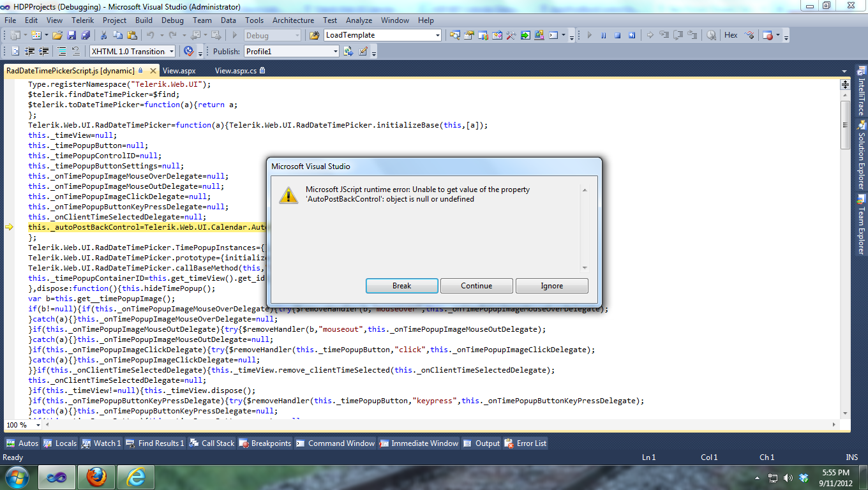Open the Build menu
Image resolution: width=868 pixels, height=490 pixels.
tap(144, 20)
